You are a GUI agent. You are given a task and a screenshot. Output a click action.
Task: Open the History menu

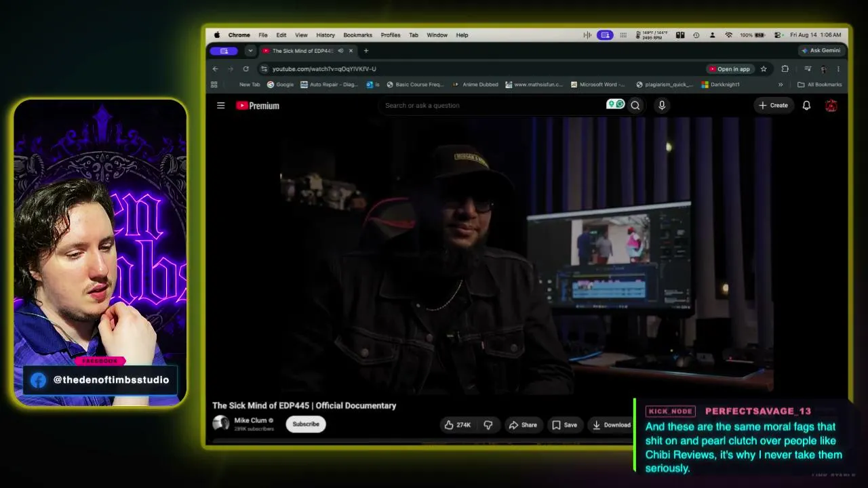pyautogui.click(x=325, y=35)
